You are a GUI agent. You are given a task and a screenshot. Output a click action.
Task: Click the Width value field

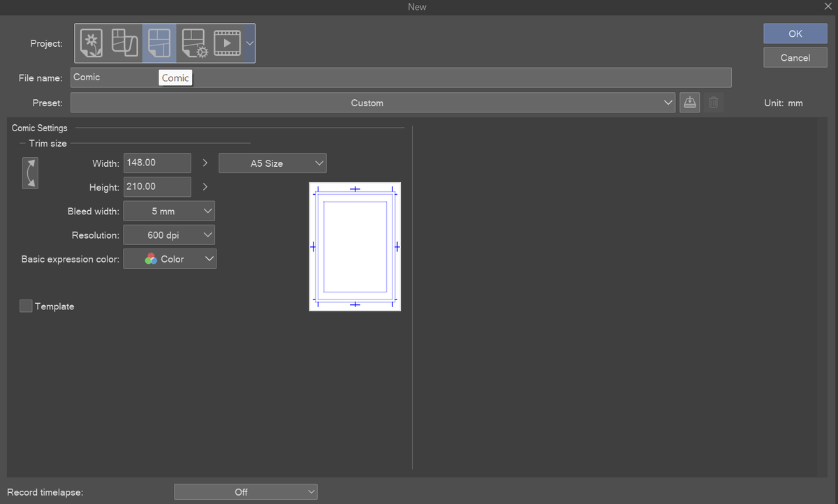coord(157,163)
